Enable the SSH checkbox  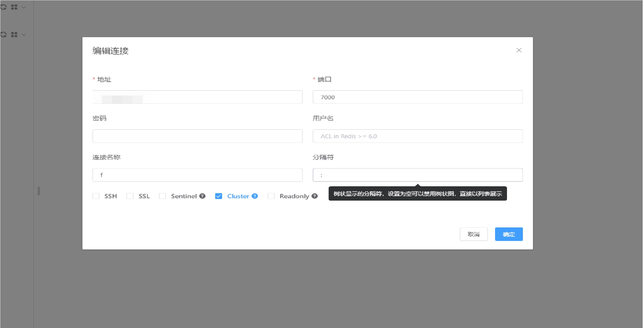point(96,196)
